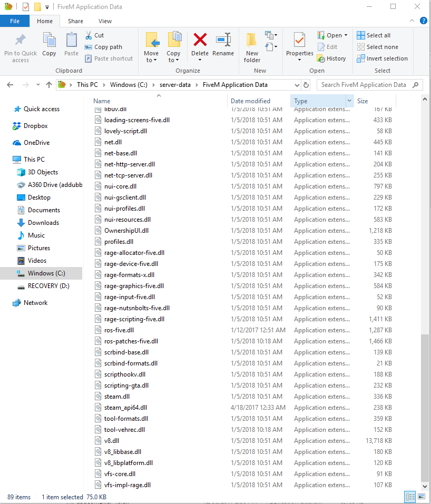The height and width of the screenshot is (504, 431).
Task: Click the Open ribbon button
Action: click(x=330, y=35)
